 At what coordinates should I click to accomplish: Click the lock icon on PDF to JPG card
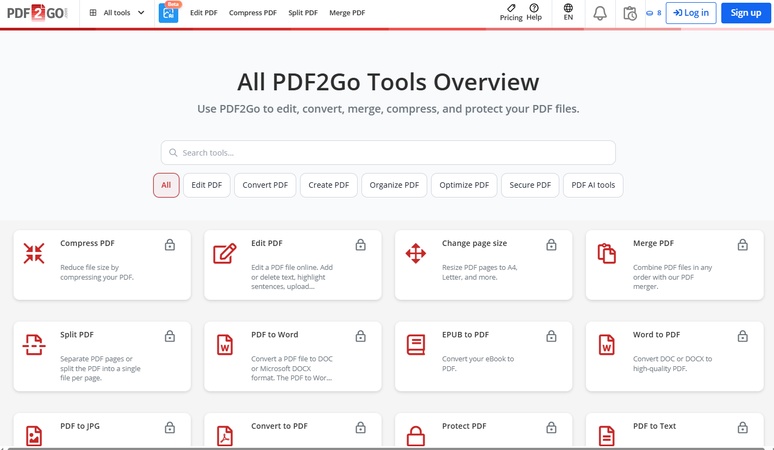click(x=170, y=428)
